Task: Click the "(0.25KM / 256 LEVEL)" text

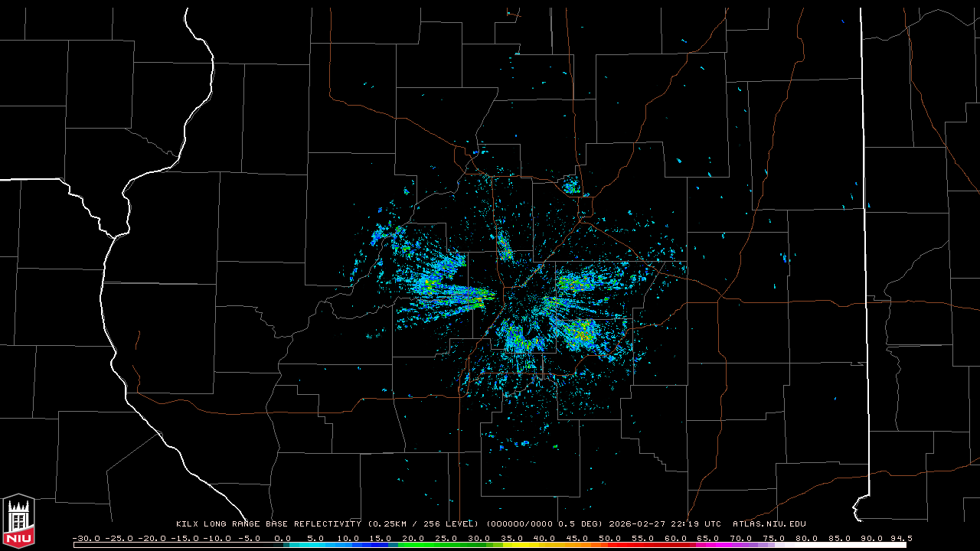Action: click(423, 524)
